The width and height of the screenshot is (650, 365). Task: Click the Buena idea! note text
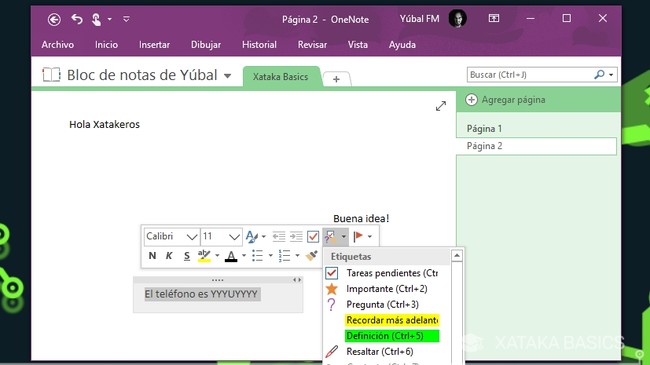click(361, 219)
